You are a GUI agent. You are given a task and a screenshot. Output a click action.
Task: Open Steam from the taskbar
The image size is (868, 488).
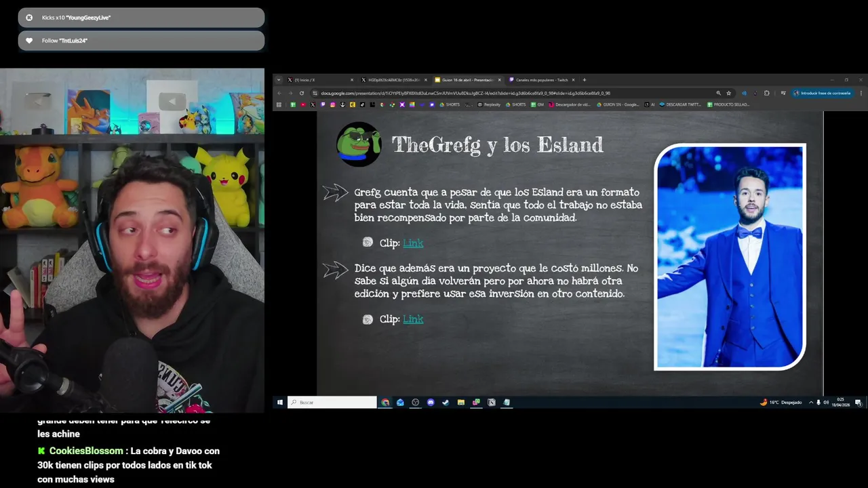pyautogui.click(x=446, y=403)
